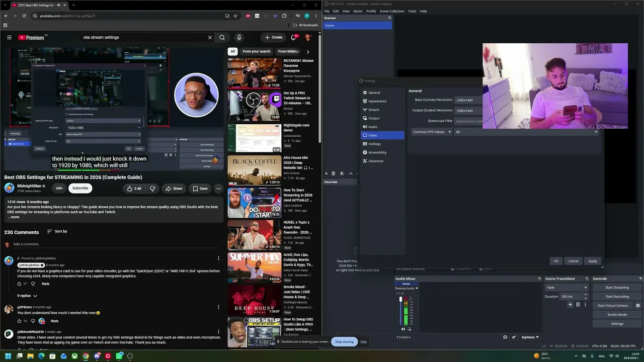Open more actions menu under the video
Viewport: 644px width, 362px height.
coord(218,189)
